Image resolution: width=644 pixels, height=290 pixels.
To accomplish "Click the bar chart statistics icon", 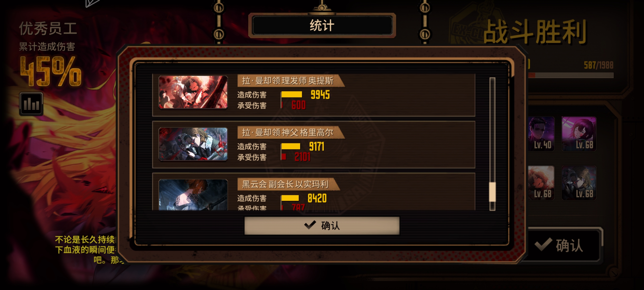I will (31, 104).
